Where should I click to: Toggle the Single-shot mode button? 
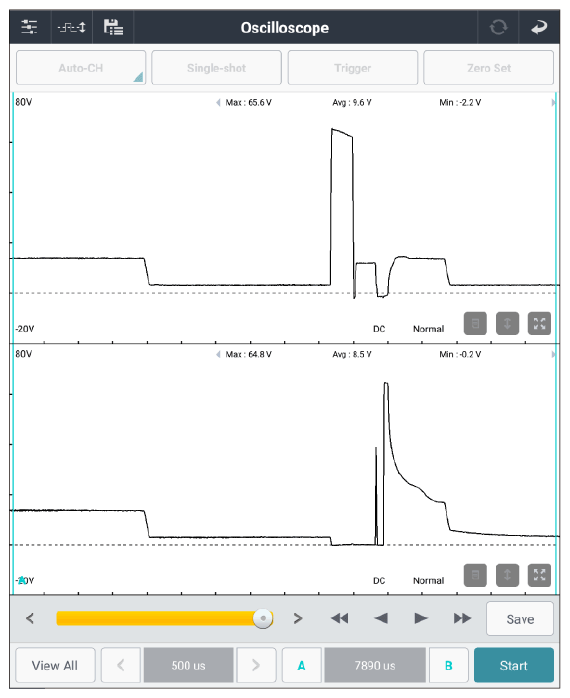click(x=216, y=68)
